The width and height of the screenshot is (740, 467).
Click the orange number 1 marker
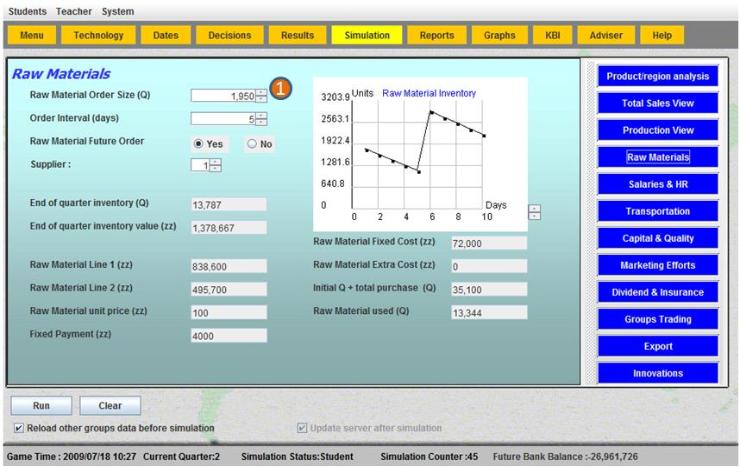282,92
